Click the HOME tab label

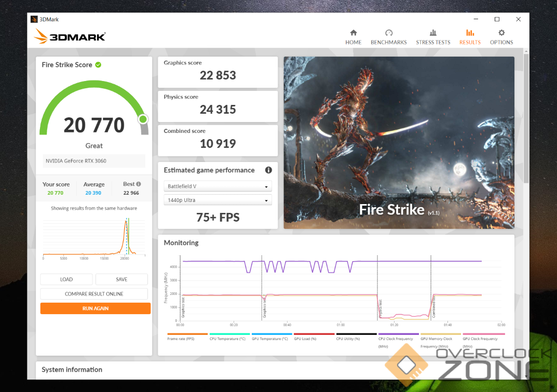pos(353,42)
